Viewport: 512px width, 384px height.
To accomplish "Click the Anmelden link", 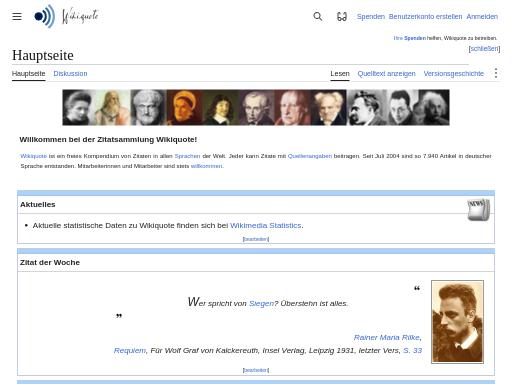I will pos(482,16).
